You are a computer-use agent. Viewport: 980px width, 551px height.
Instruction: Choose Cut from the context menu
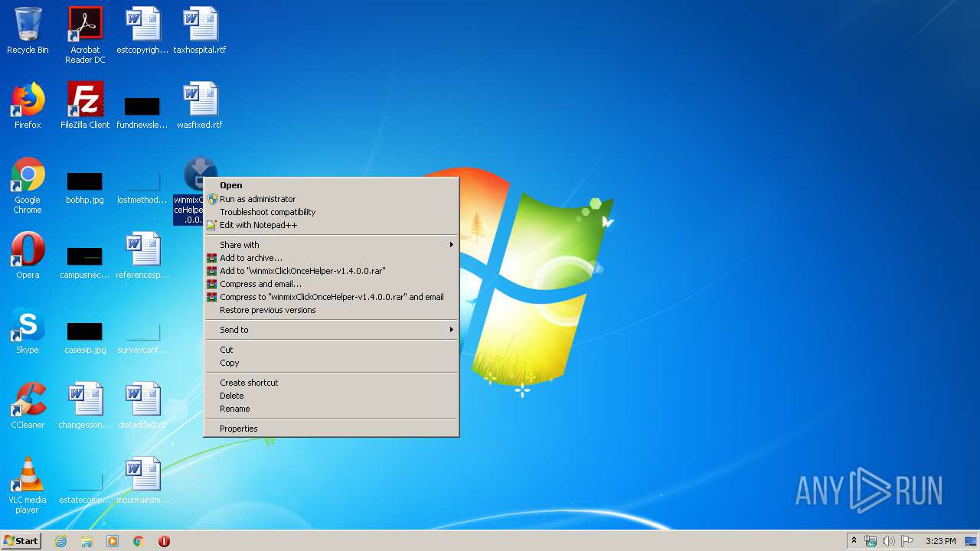click(x=332, y=350)
